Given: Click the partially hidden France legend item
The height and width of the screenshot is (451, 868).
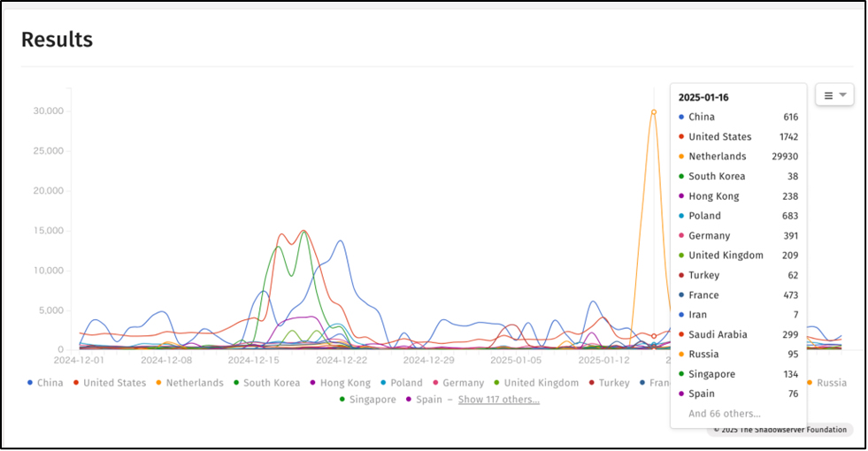Looking at the screenshot, I should (656, 383).
